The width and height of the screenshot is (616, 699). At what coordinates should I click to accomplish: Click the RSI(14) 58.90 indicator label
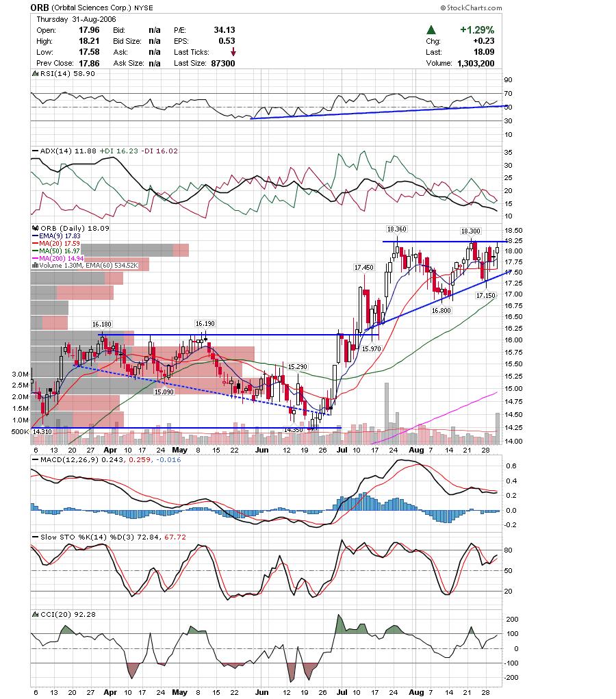point(68,73)
